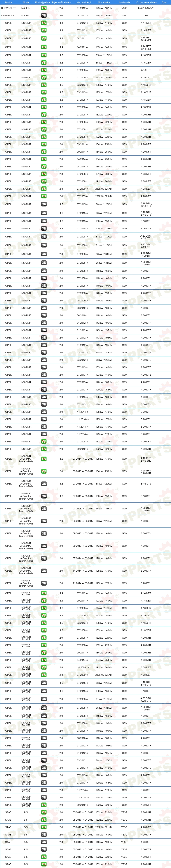This screenshot has width=171, height=868.
Task: Click diesel ON icon for Country Tourer 143kW/194KM
Action: [x=44, y=546]
